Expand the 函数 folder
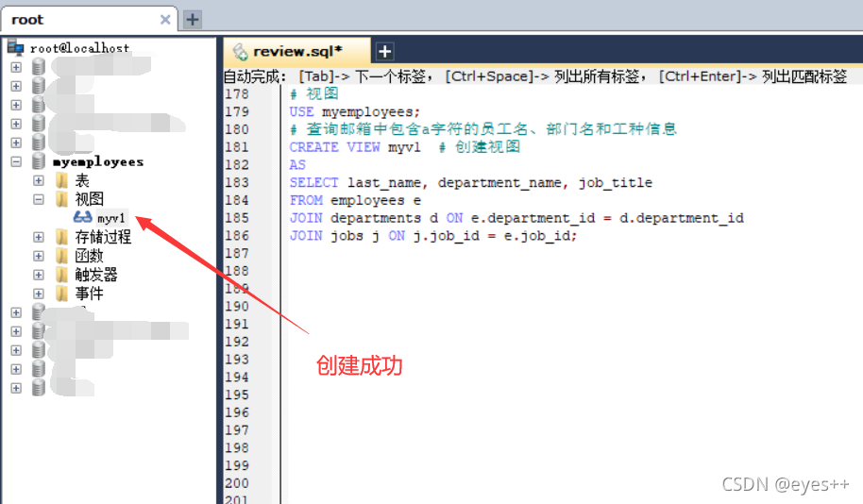Viewport: 863px width, 504px height. (x=39, y=256)
